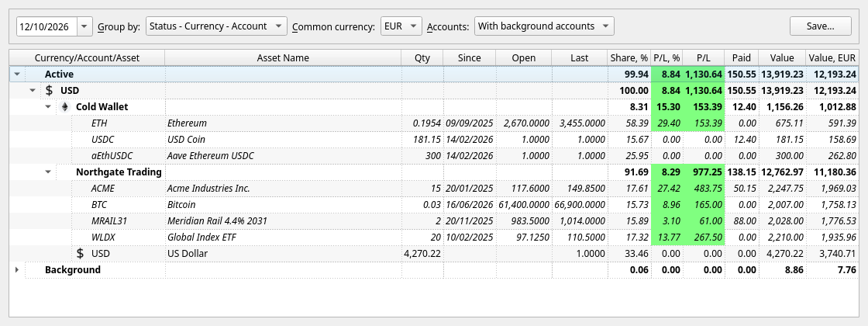
Task: Click the 4,270.22 quantity cell
Action: (422, 253)
